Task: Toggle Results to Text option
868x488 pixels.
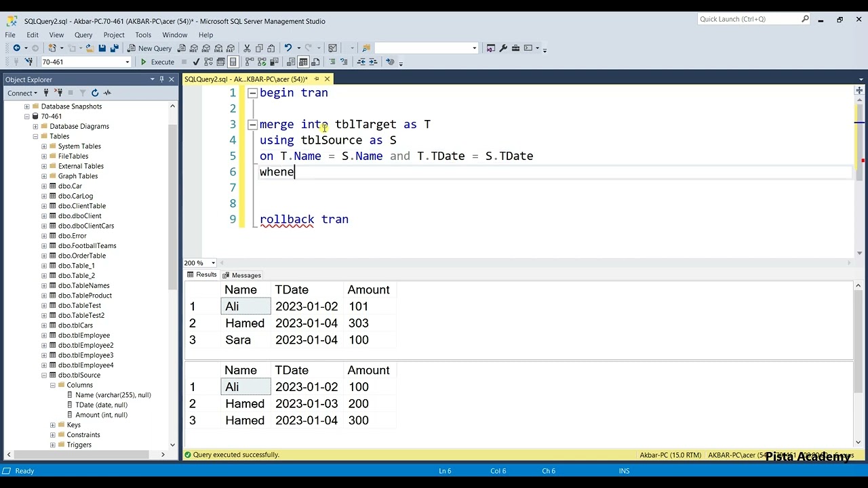Action: (x=291, y=62)
